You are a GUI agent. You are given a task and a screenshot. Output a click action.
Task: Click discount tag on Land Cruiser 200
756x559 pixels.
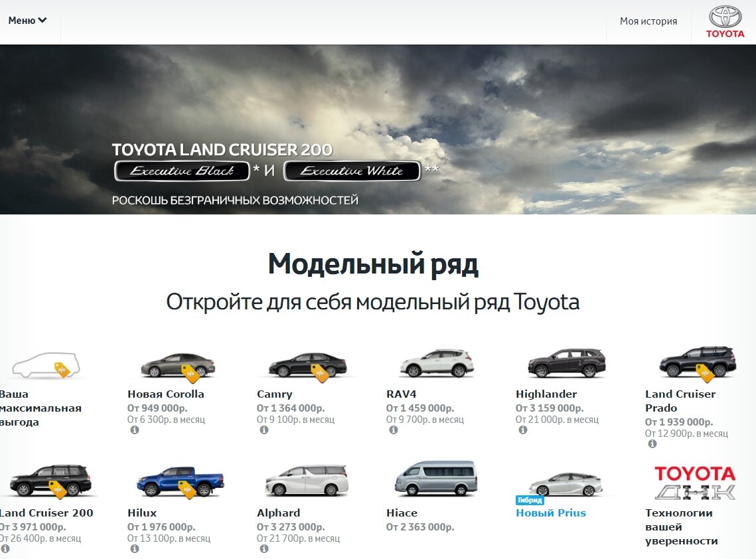(58, 489)
